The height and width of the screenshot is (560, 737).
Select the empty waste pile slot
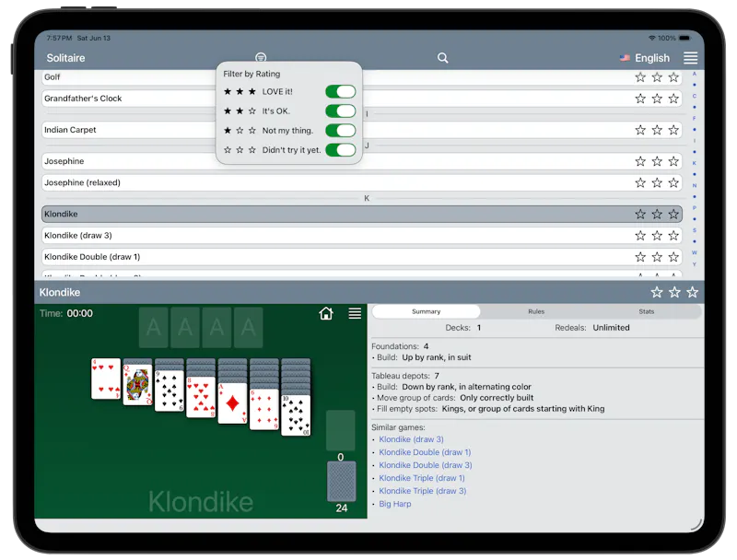[x=341, y=430]
